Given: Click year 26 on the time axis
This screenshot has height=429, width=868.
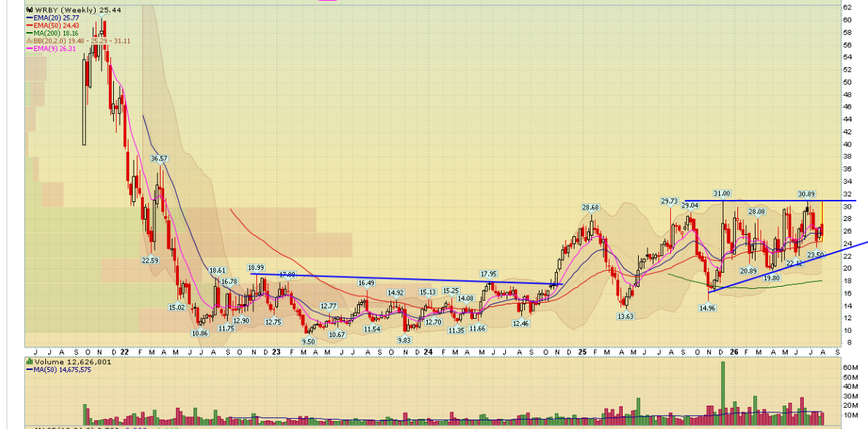Looking at the screenshot, I should [x=734, y=352].
